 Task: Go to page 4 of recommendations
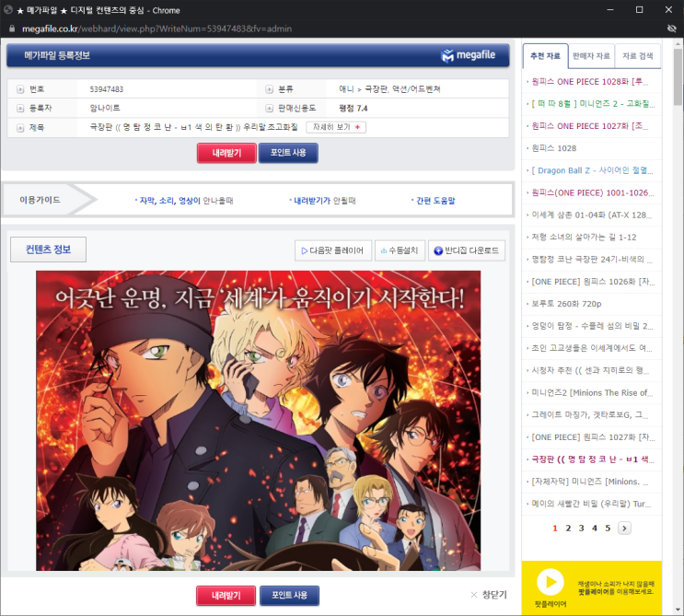coord(594,529)
